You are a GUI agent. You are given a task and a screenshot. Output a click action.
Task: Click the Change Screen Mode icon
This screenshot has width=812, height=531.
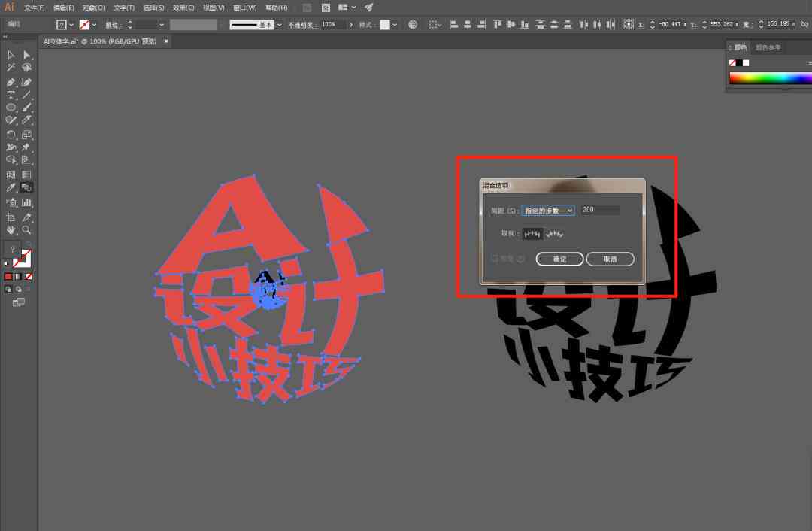pos(19,302)
